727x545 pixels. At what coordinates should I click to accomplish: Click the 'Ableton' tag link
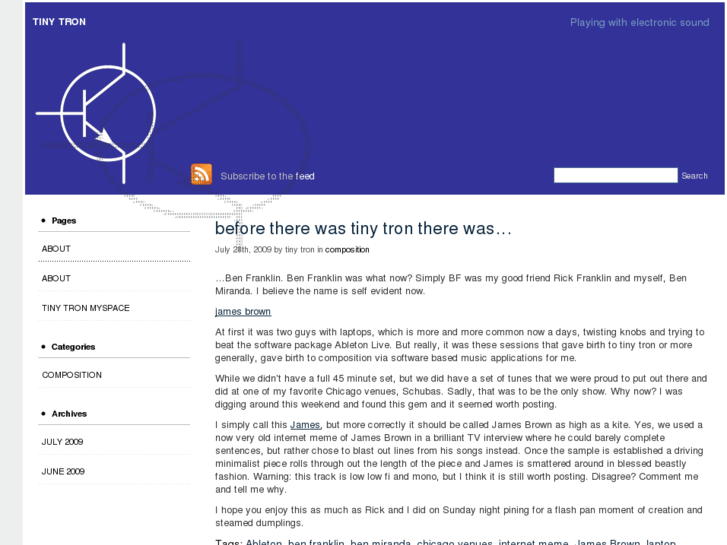(x=262, y=541)
